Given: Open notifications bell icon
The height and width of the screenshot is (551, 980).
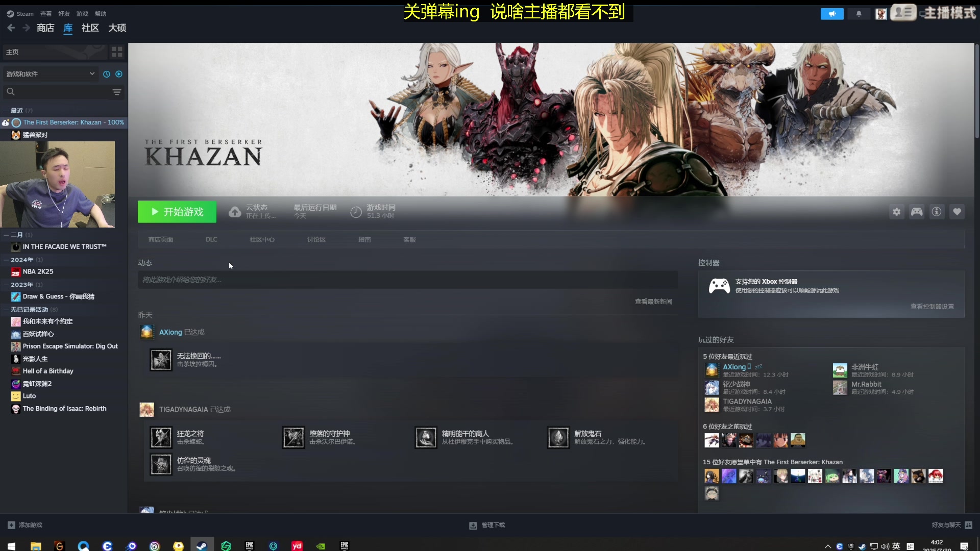Looking at the screenshot, I should pos(859,14).
